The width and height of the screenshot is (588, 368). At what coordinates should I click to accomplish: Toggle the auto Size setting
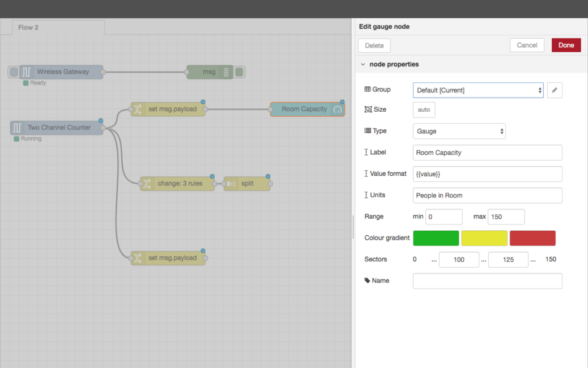[x=423, y=110]
